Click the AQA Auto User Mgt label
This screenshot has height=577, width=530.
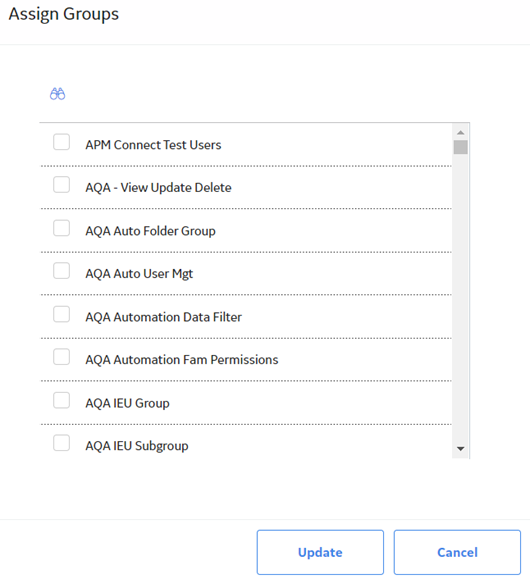click(139, 274)
